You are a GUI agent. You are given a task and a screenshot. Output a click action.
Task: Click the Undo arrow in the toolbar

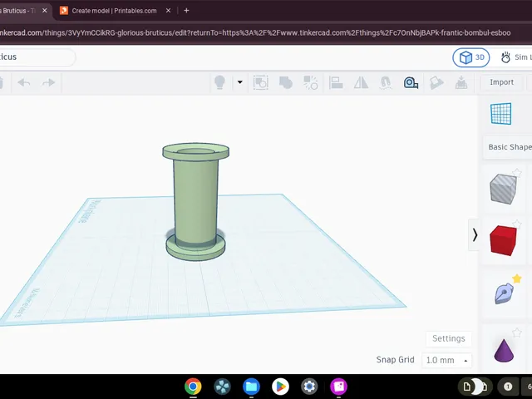(x=24, y=82)
